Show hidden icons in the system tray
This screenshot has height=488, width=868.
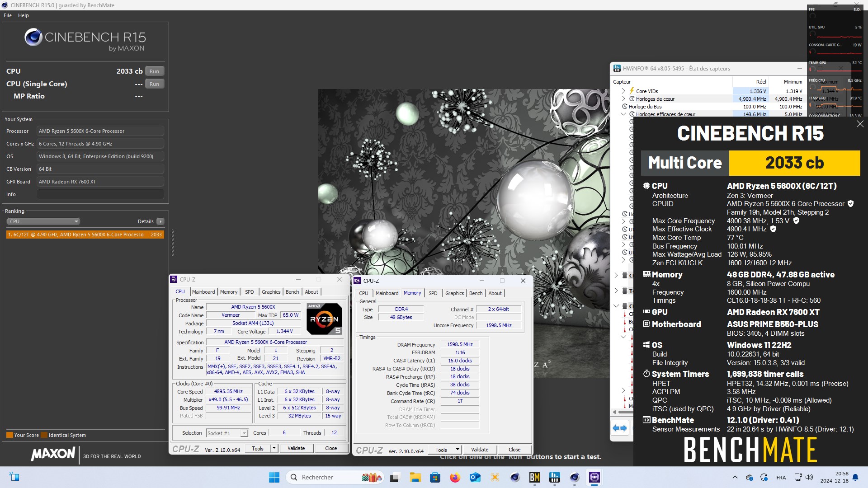(x=735, y=477)
